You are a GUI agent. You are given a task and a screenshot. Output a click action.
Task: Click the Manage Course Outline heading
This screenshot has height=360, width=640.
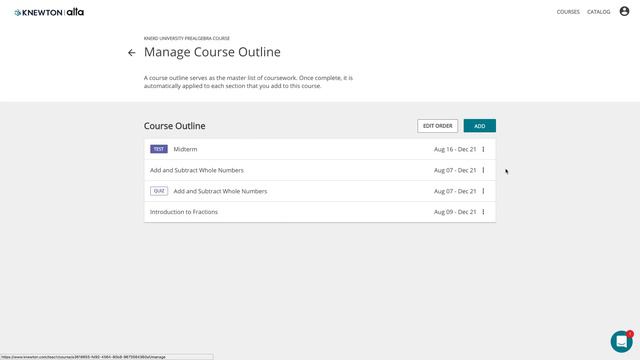212,52
